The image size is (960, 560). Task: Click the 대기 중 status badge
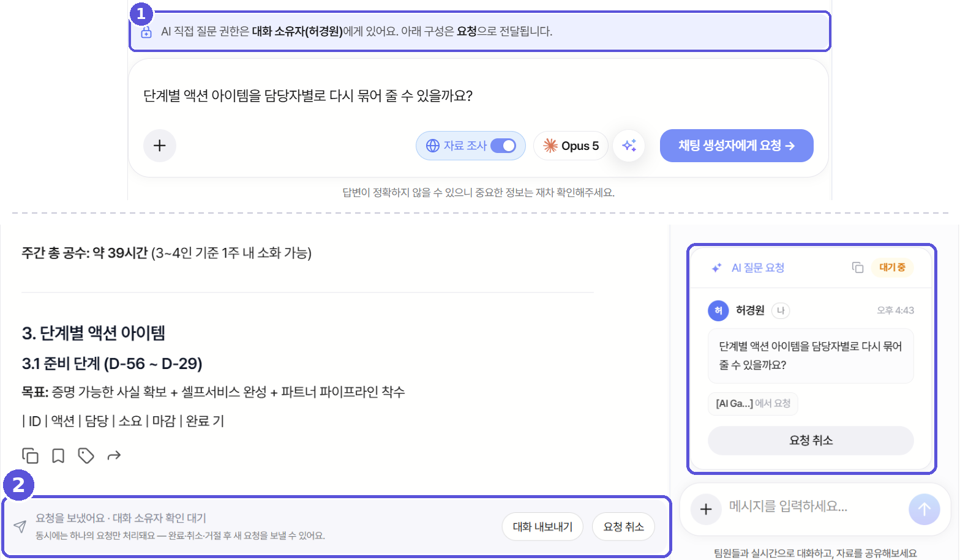(892, 267)
